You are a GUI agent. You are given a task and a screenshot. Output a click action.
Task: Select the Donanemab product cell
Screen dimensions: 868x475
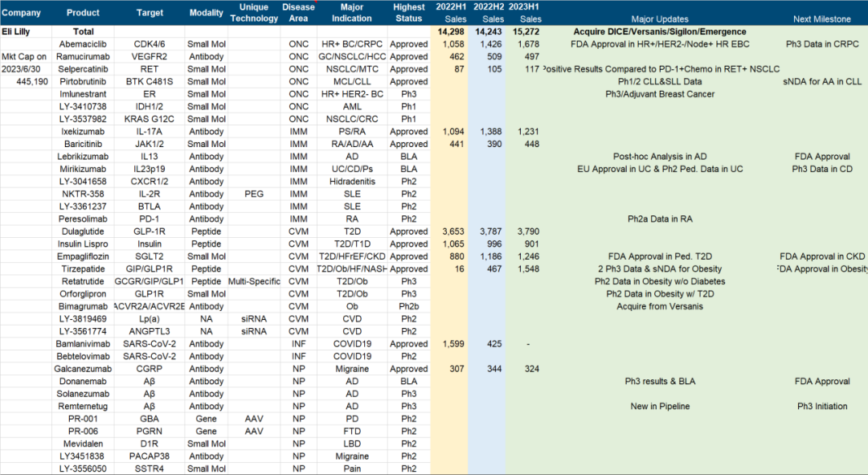tap(83, 382)
